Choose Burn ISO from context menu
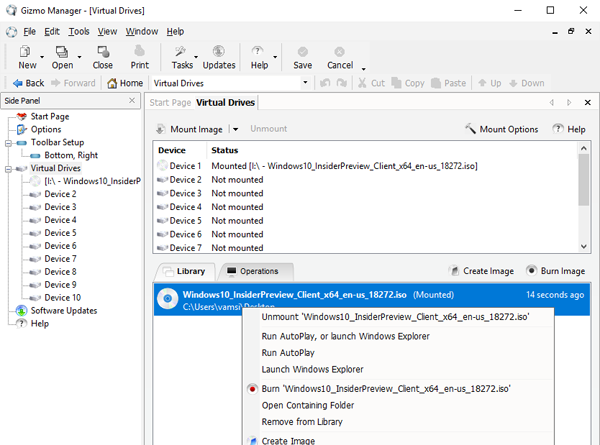Viewport: 600px width, 445px height. click(x=398, y=389)
